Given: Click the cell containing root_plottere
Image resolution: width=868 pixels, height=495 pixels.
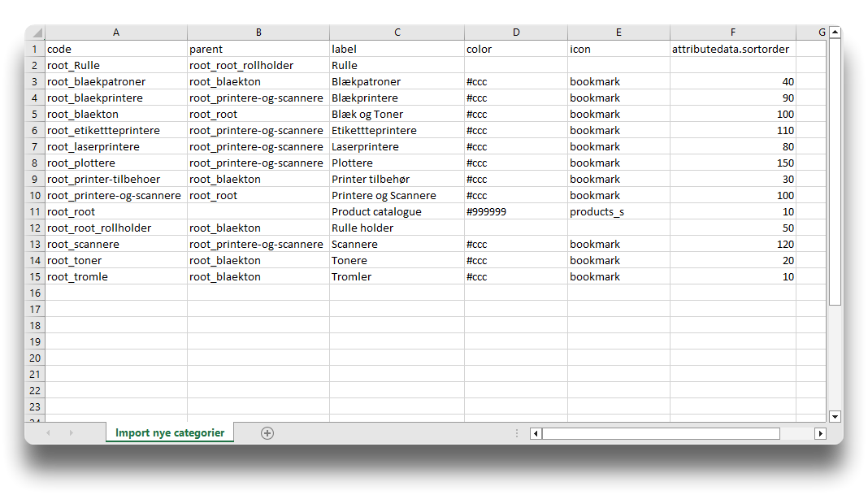Looking at the screenshot, I should (115, 163).
